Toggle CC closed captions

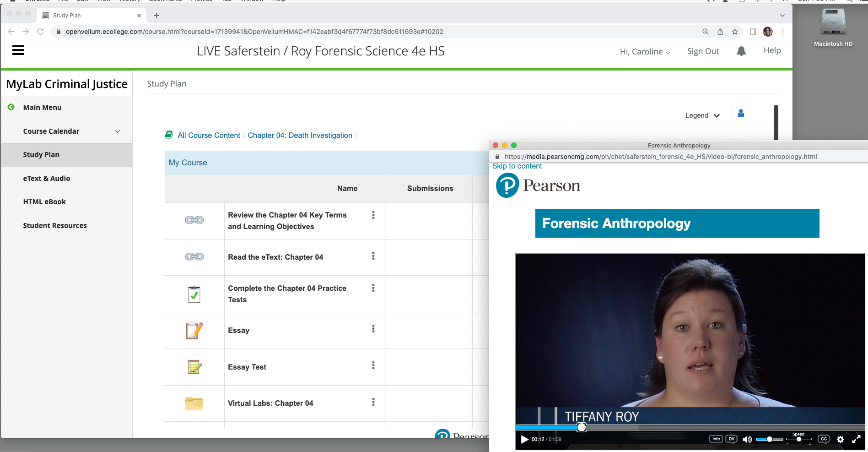[824, 439]
